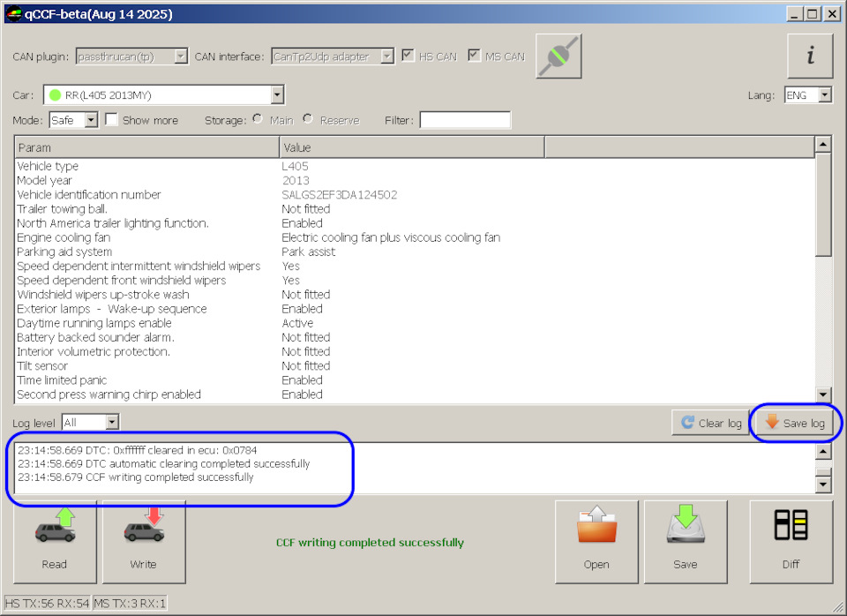Open the CAN plugin dropdown

point(131,56)
